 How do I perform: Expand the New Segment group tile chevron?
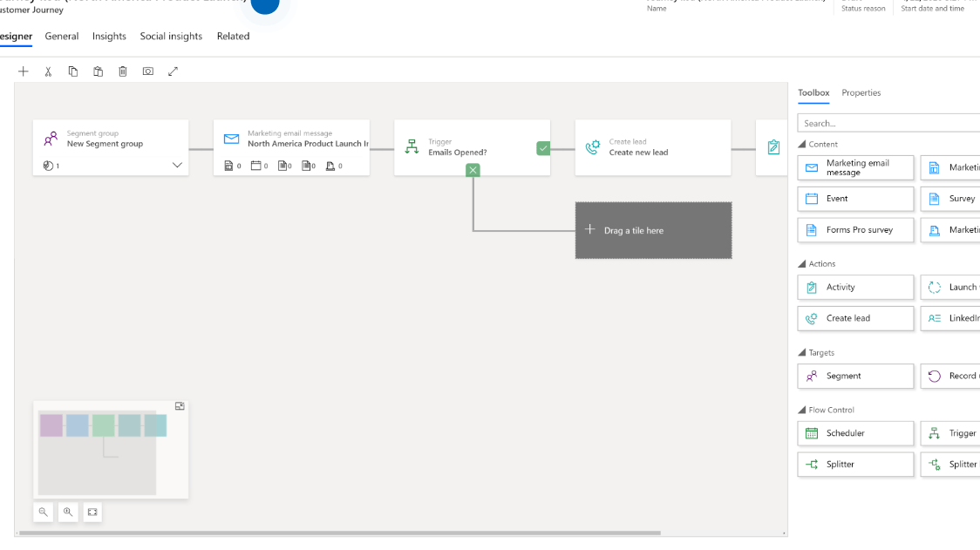point(178,164)
